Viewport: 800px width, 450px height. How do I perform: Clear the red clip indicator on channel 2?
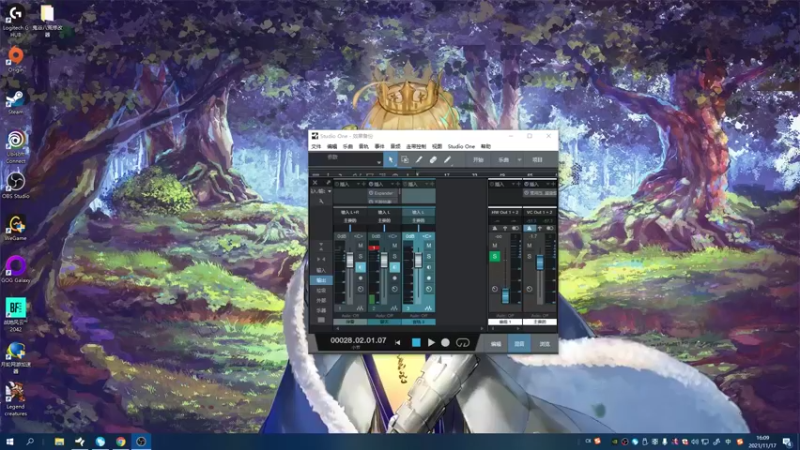click(373, 247)
